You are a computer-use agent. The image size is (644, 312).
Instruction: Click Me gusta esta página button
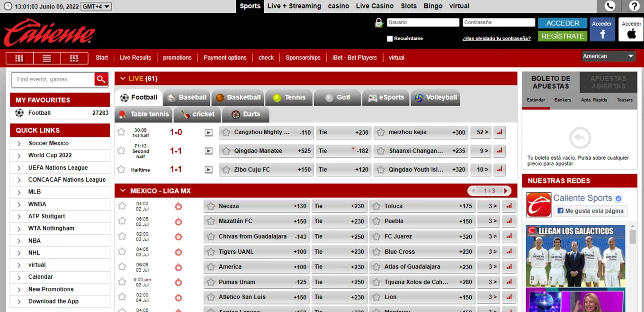[590, 211]
